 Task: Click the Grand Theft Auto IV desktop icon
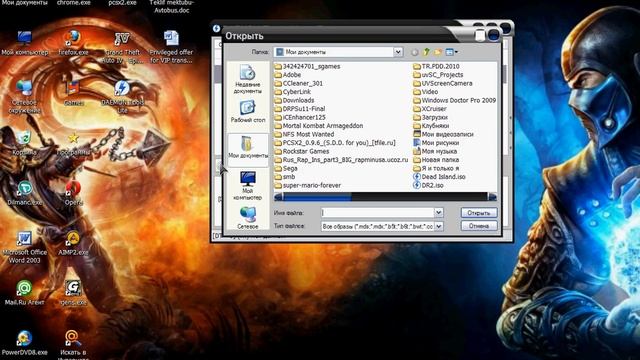[x=122, y=47]
